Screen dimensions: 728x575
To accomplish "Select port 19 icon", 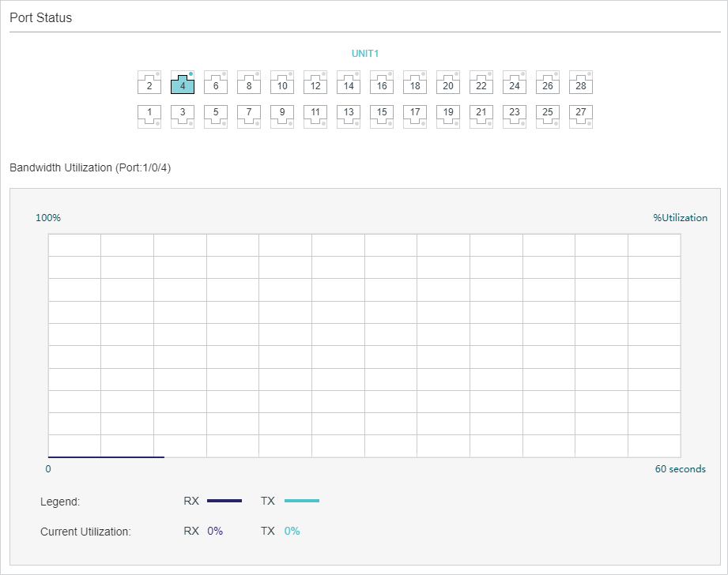I will (x=448, y=116).
